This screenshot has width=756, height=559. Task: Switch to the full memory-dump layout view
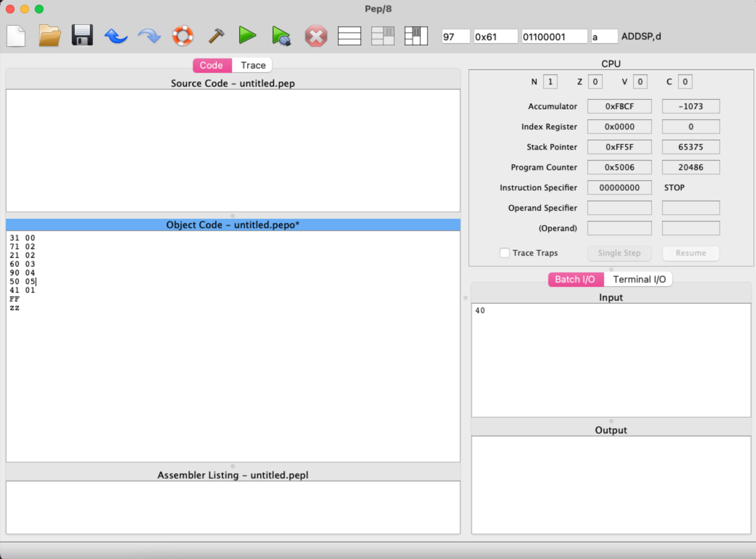tap(416, 36)
